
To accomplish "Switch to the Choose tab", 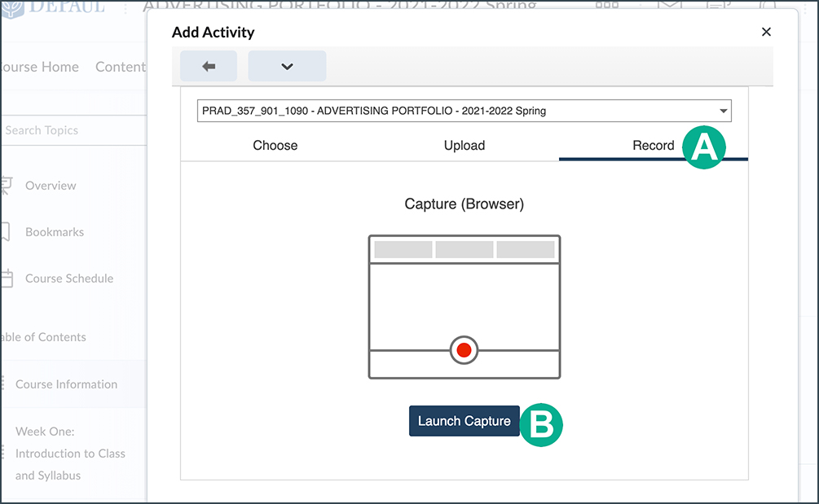I will (x=275, y=146).
